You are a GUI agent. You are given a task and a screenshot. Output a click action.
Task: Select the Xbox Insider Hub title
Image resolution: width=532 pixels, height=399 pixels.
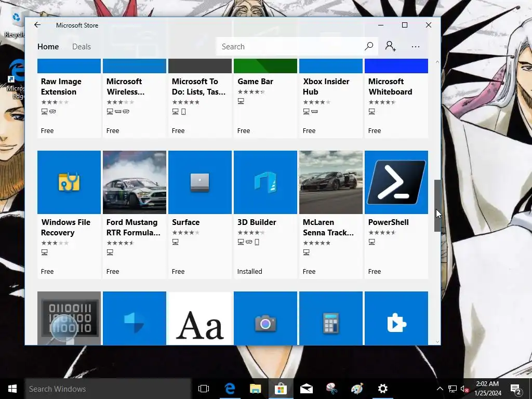point(326,87)
